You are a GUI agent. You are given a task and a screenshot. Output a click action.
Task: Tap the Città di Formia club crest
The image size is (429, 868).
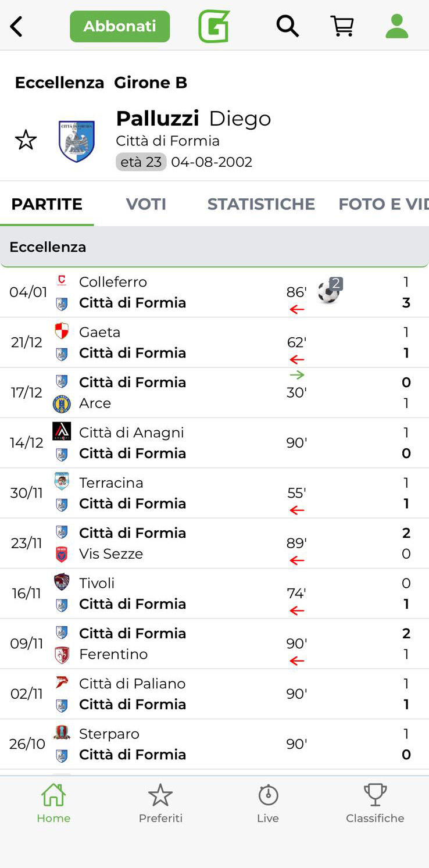coord(77,141)
